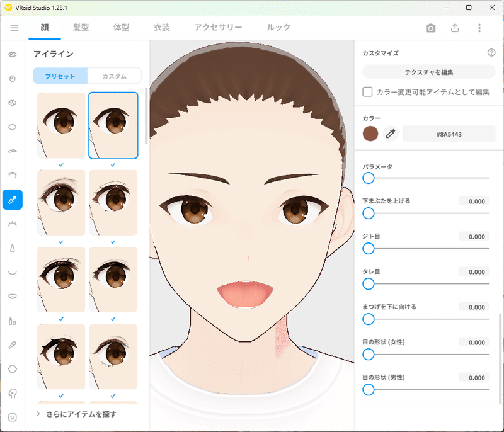Choose second-row left eyeliner preset thumbnail
The height and width of the screenshot is (432, 504).
[61, 202]
